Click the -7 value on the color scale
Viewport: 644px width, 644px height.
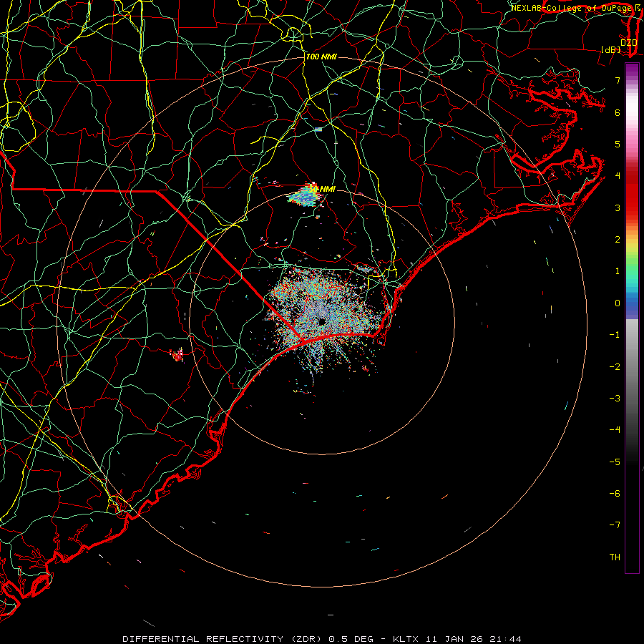point(615,525)
